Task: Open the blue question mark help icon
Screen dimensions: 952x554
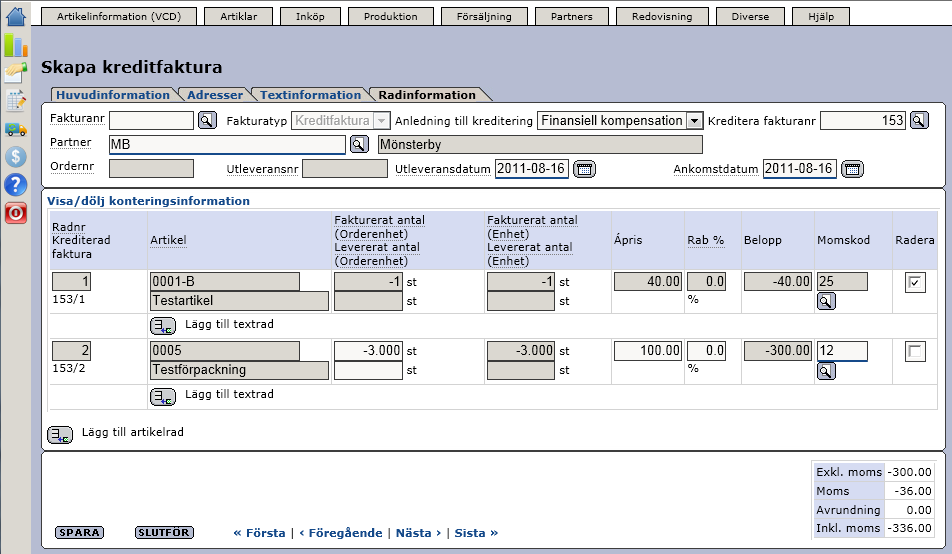Action: tap(16, 185)
